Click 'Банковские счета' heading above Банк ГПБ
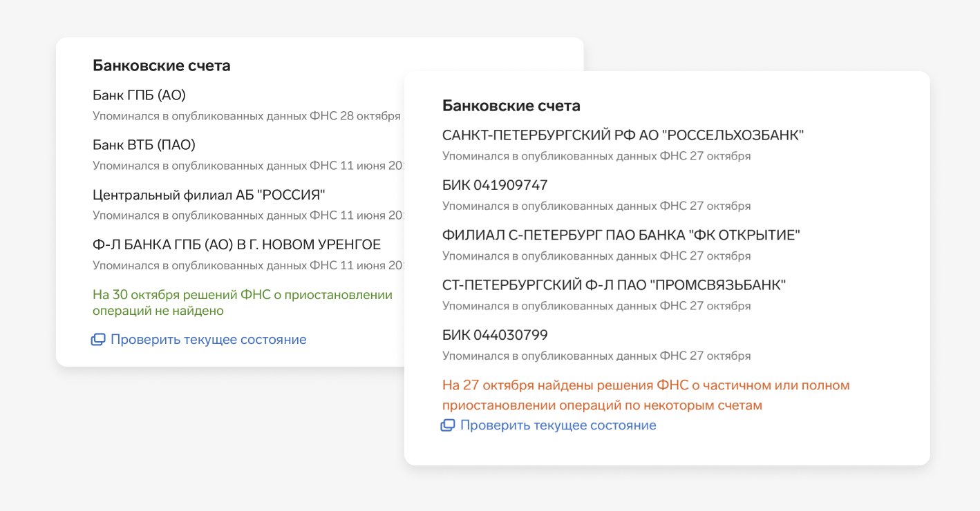This screenshot has width=980, height=511. (x=162, y=66)
